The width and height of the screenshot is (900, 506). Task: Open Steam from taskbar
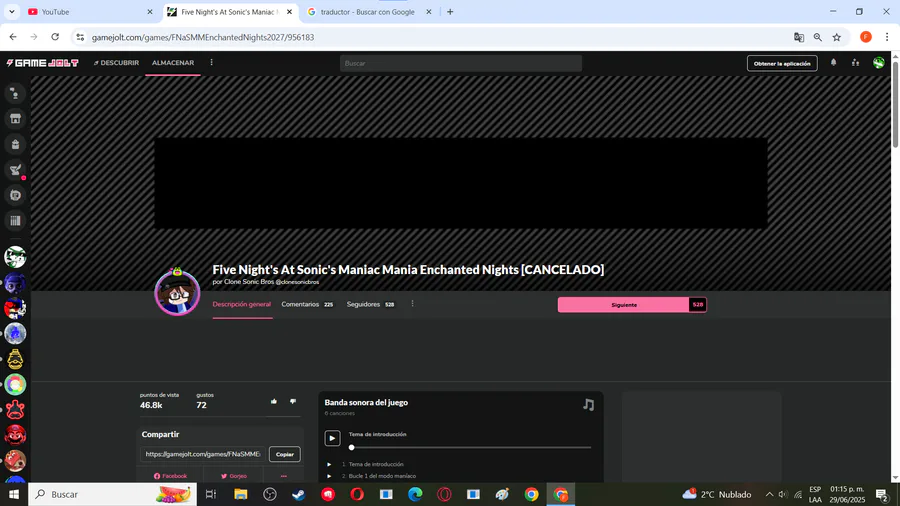tap(298, 495)
